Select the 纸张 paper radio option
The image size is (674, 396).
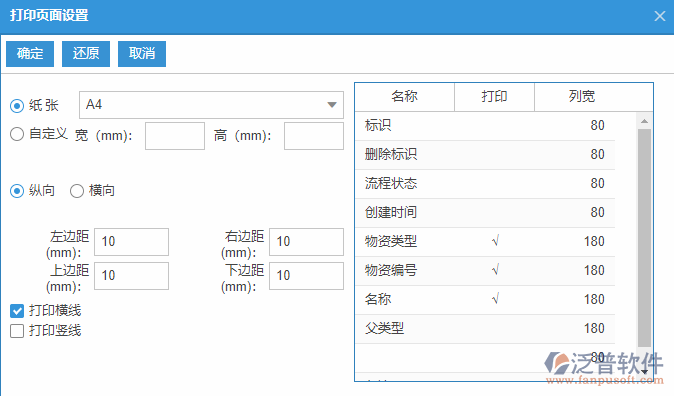click(x=17, y=106)
